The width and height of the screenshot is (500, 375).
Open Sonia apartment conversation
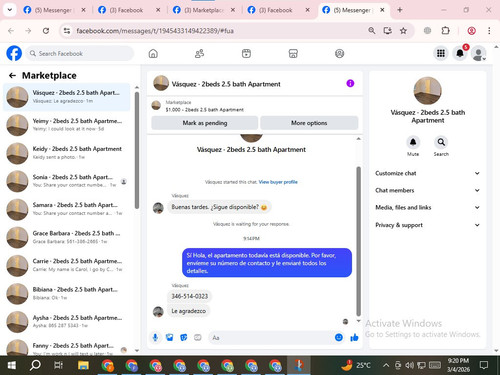pyautogui.click(x=67, y=181)
